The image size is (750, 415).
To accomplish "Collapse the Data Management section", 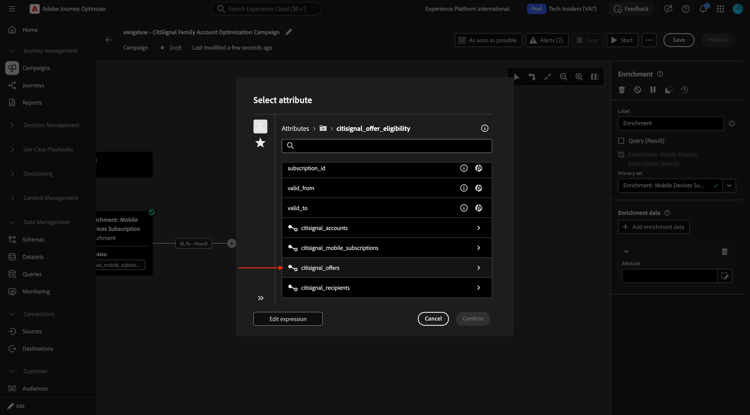I will (12, 222).
